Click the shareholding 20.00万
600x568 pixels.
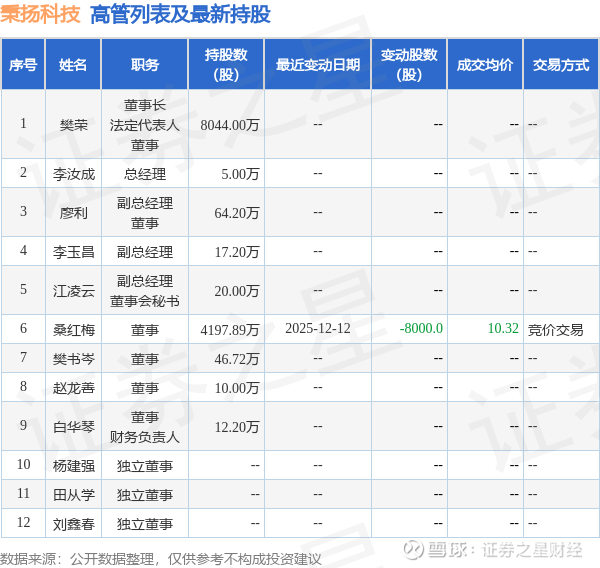click(237, 291)
